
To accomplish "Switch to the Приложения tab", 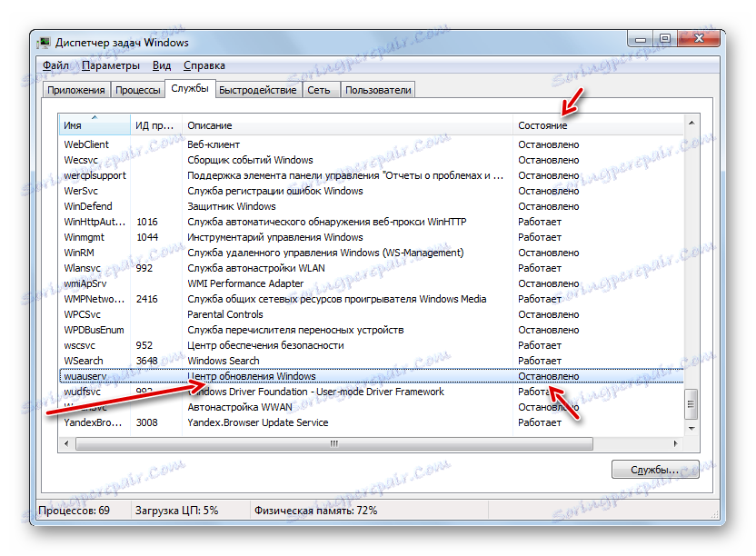I will coord(76,90).
